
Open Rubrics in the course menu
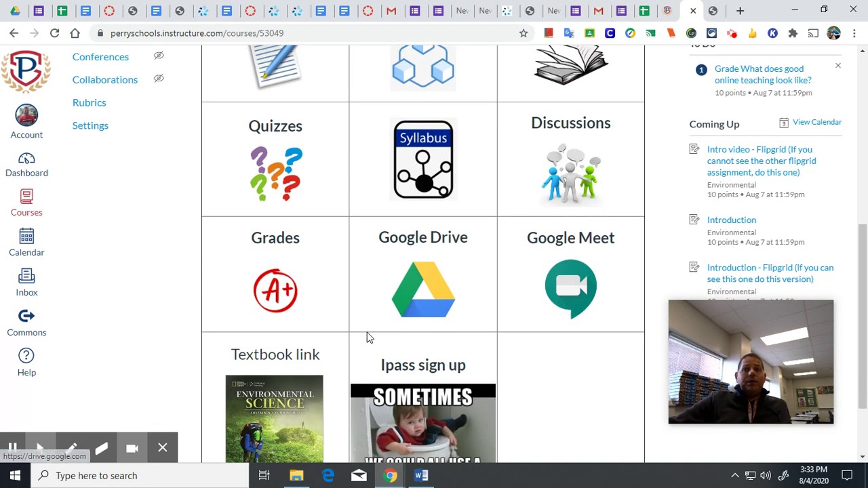[90, 103]
